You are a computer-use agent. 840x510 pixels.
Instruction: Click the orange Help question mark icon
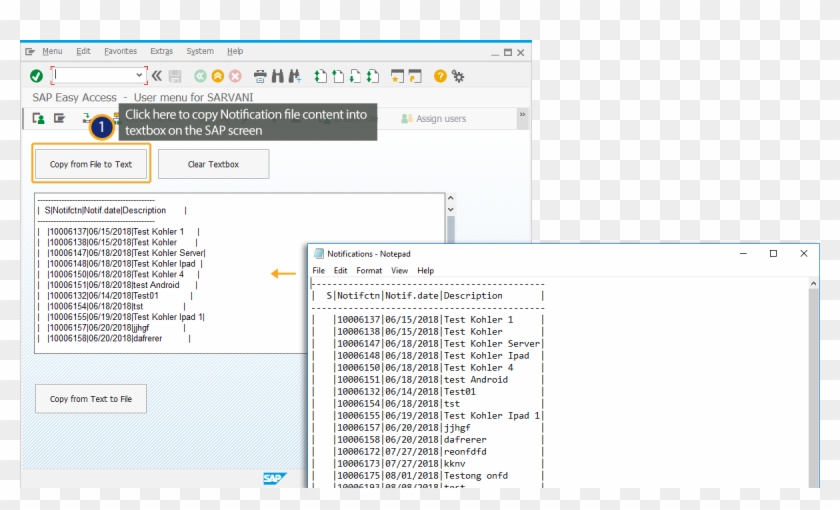(440, 76)
